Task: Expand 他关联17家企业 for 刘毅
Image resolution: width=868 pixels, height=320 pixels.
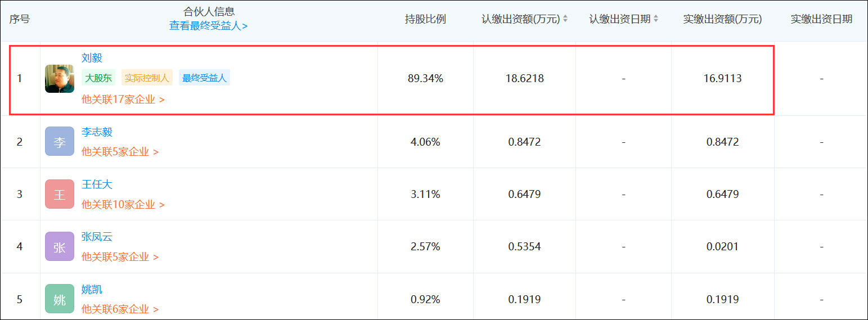Action: [x=123, y=100]
